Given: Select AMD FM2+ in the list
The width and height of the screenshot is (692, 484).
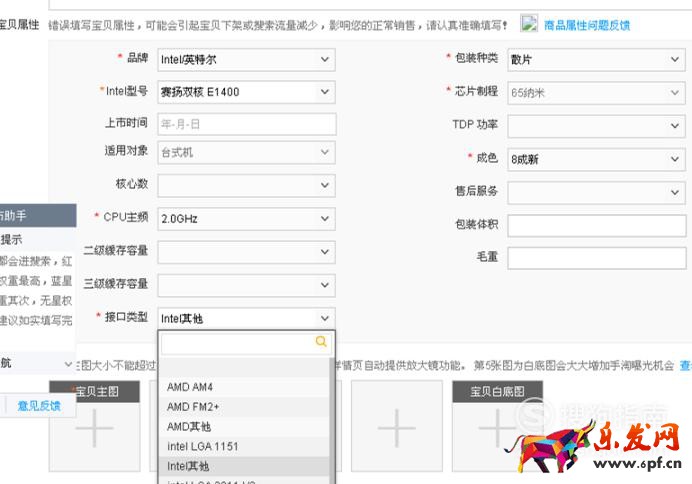Looking at the screenshot, I should pyautogui.click(x=194, y=407).
